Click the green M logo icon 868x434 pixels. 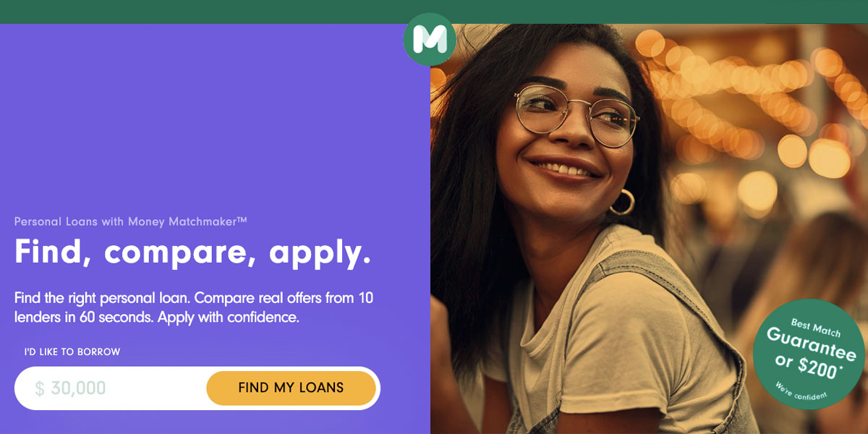[x=430, y=39]
